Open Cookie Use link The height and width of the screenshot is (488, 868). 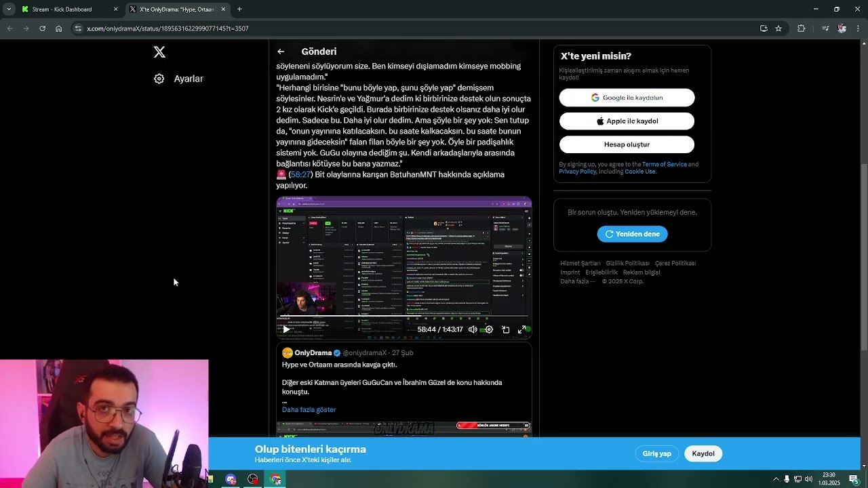pos(640,171)
